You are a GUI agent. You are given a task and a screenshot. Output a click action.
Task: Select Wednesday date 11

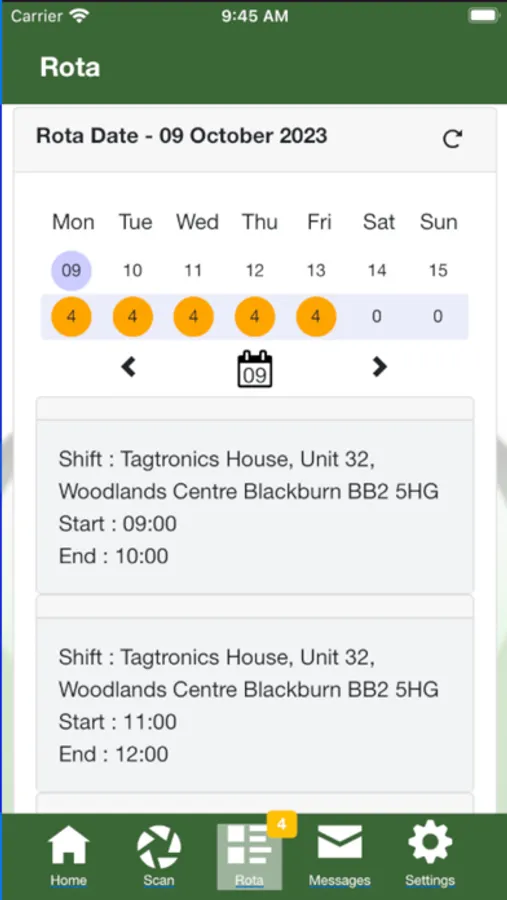tap(193, 270)
